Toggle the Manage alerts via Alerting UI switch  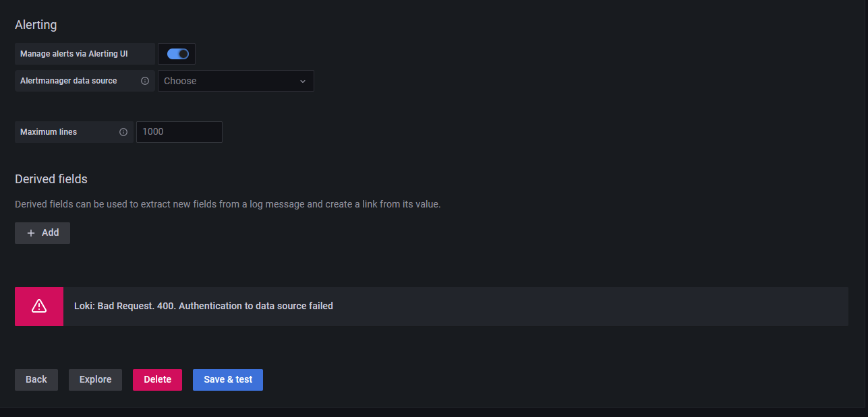[x=178, y=54]
